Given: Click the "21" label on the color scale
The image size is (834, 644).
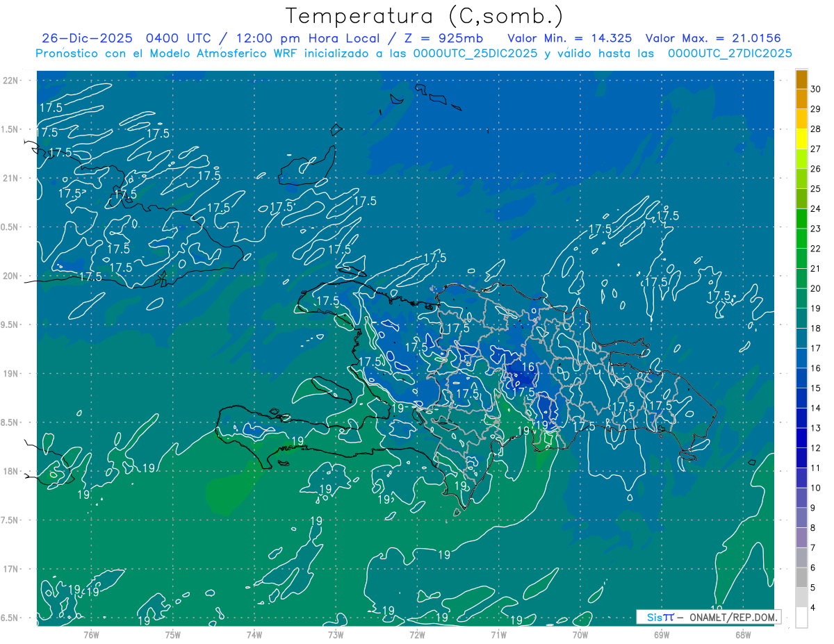Looking at the screenshot, I should pos(816,268).
